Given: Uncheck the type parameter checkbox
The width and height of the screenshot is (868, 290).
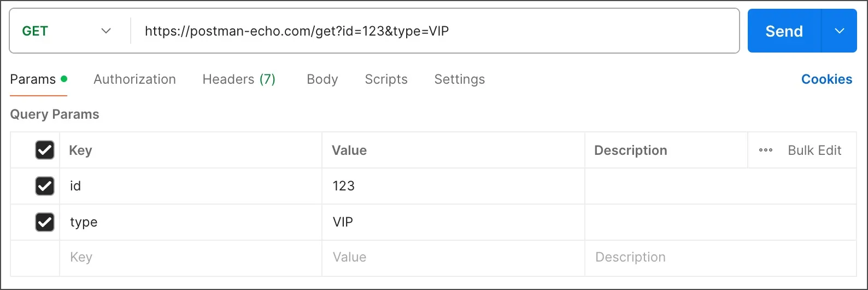Looking at the screenshot, I should tap(45, 222).
